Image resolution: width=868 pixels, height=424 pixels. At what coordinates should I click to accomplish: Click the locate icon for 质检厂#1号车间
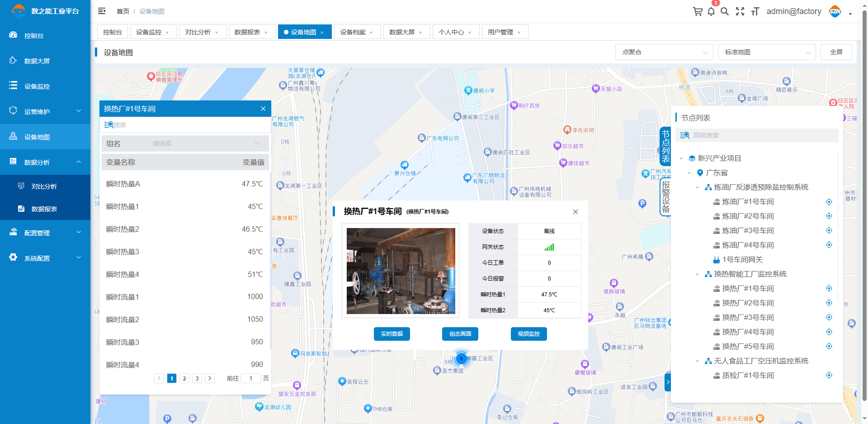(x=829, y=375)
